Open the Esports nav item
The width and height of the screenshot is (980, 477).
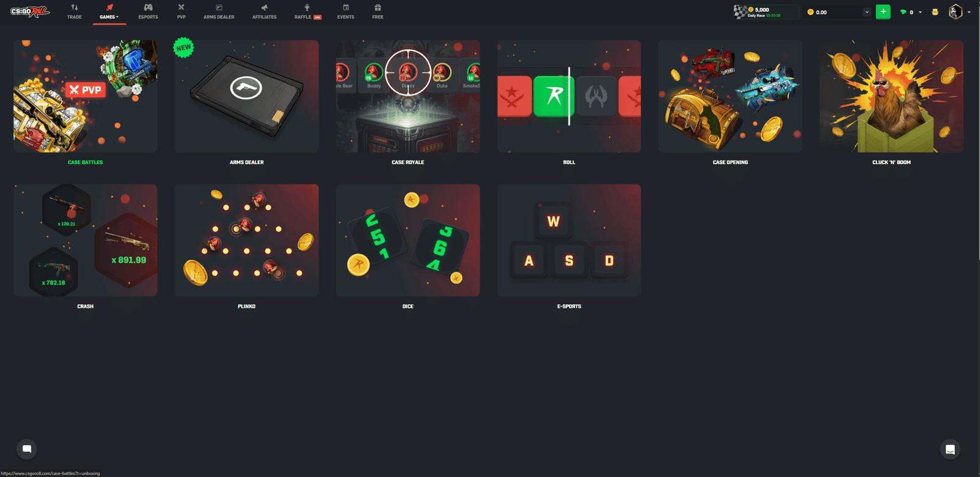[x=148, y=12]
